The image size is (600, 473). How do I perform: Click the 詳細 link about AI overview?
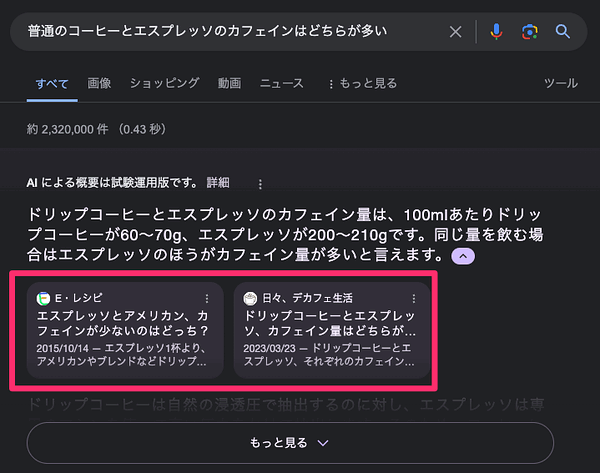(218, 183)
